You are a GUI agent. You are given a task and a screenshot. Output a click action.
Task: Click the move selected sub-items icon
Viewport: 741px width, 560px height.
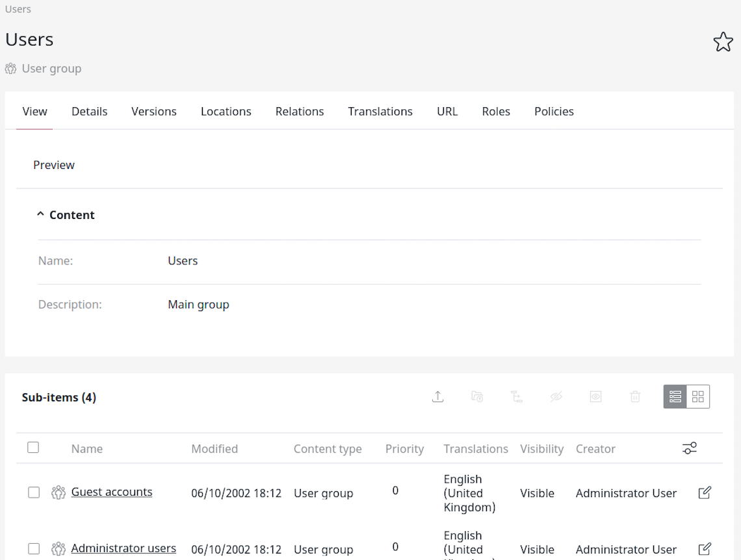point(477,397)
